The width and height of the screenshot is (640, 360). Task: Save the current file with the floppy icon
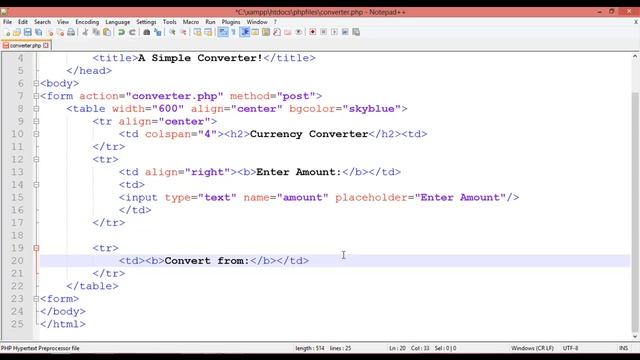point(27,32)
